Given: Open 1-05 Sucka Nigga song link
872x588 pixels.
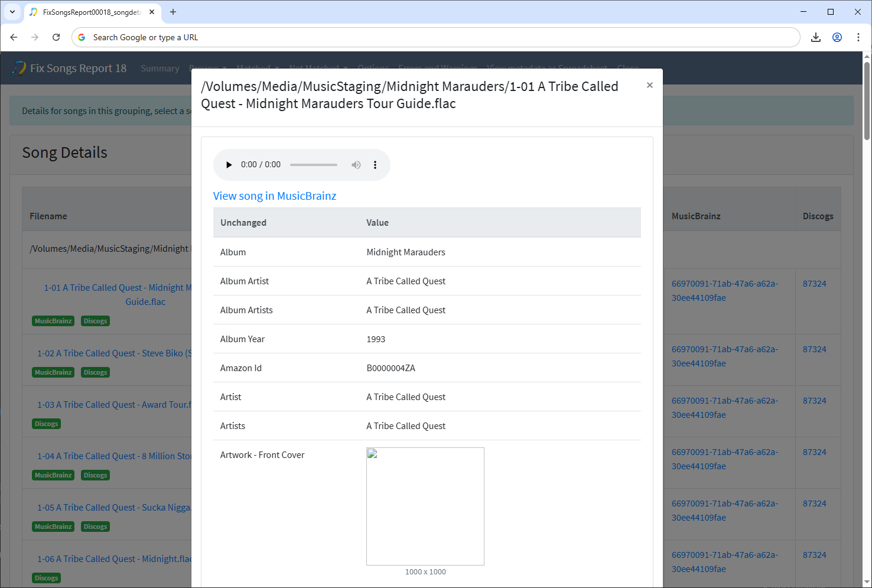Looking at the screenshot, I should 115,507.
